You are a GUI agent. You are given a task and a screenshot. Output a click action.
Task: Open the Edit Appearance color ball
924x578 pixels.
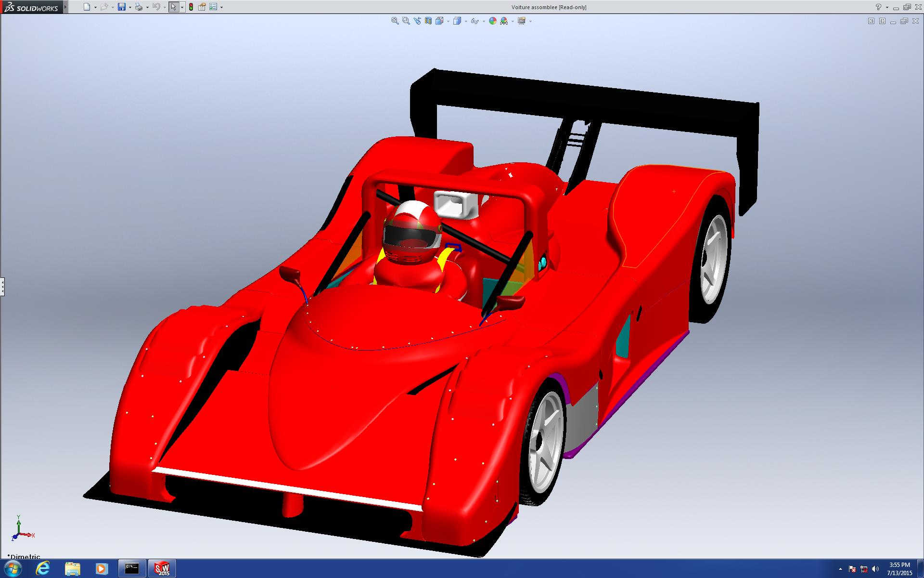coord(492,21)
